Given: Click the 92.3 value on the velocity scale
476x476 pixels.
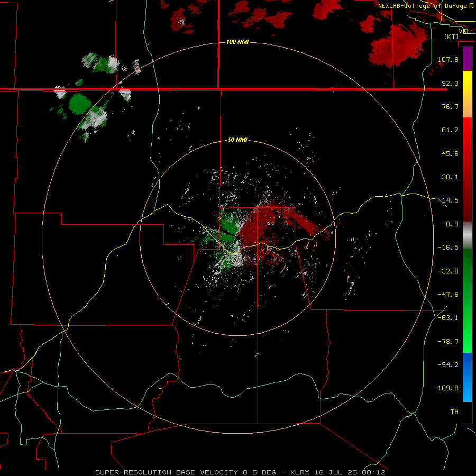Looking at the screenshot, I should [450, 83].
